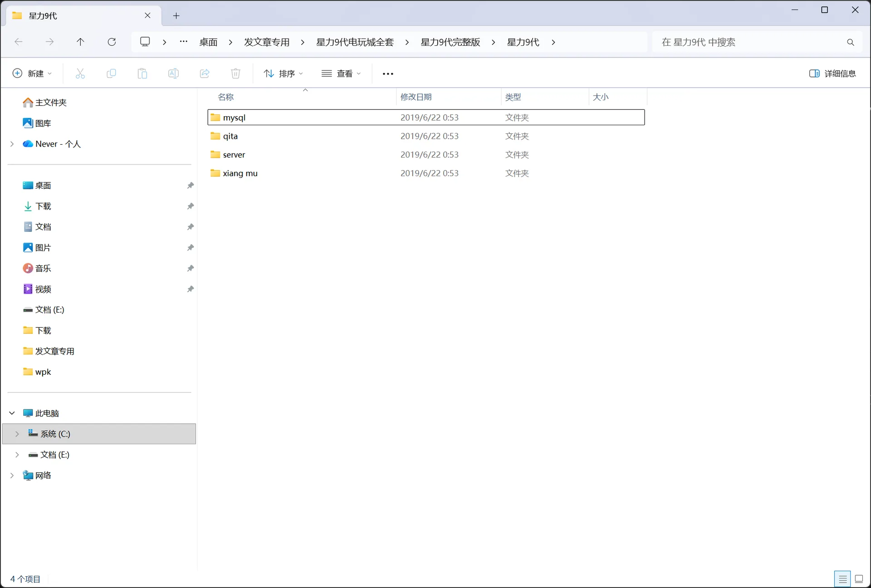871x588 pixels.
Task: Select the mysql folder
Action: point(426,118)
